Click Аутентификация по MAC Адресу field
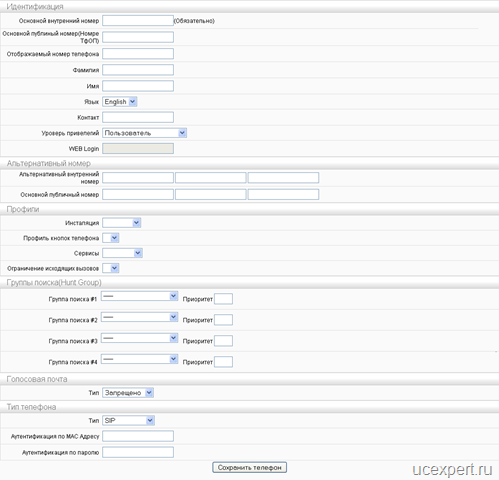Screen dimensions: 499x480 pyautogui.click(x=138, y=436)
